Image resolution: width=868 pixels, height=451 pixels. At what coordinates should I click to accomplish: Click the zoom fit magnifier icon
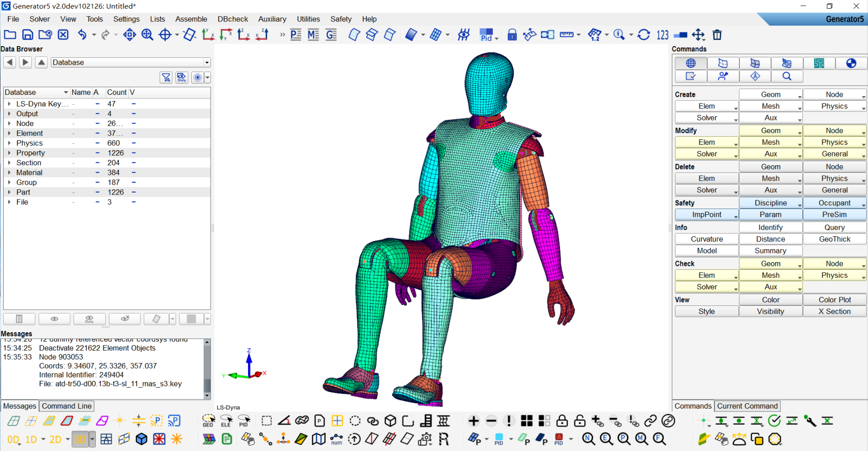[147, 35]
